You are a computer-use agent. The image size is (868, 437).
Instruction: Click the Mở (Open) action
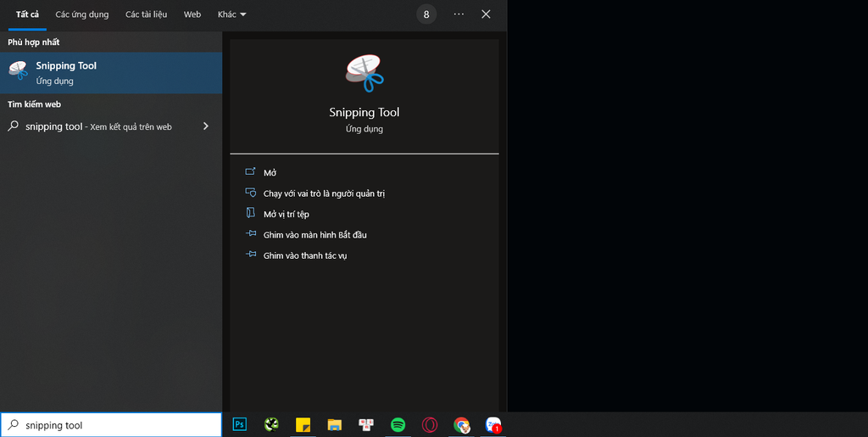270,173
